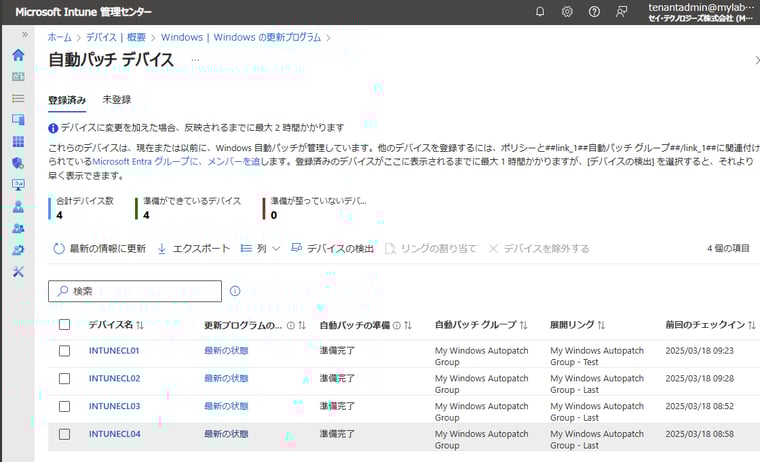Open the Devices icon in the sidebar
760x462 pixels.
click(x=18, y=120)
